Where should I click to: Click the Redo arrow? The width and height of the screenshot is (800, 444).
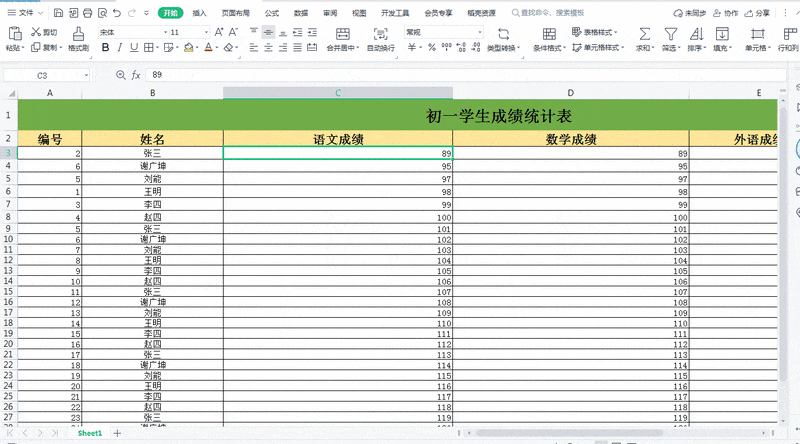tap(132, 13)
